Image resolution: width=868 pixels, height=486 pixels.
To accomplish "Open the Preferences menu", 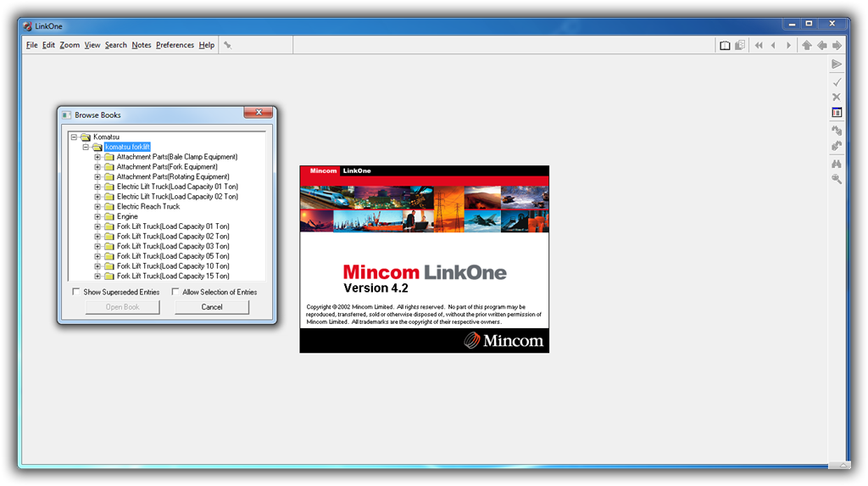I will 175,46.
